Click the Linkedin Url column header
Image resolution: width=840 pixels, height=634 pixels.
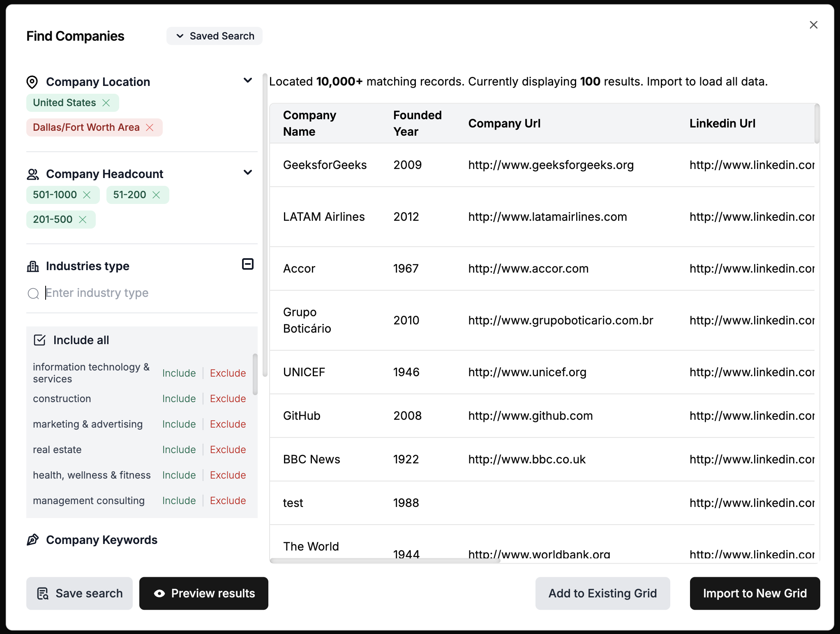point(722,123)
